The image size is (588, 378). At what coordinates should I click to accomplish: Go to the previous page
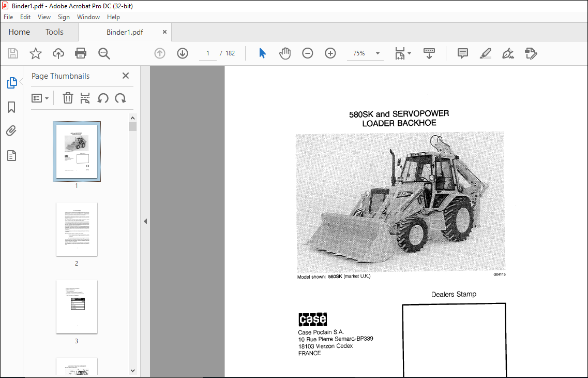click(x=160, y=53)
